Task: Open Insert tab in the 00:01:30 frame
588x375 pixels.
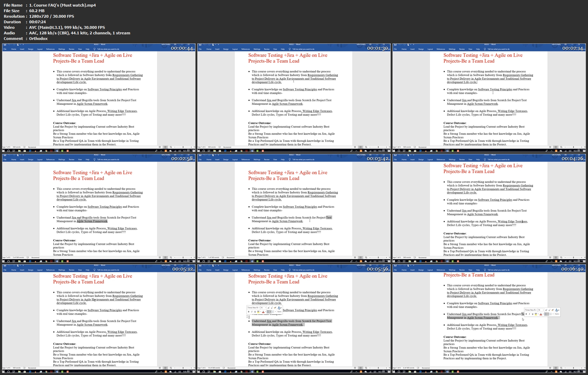Action: pos(217,49)
